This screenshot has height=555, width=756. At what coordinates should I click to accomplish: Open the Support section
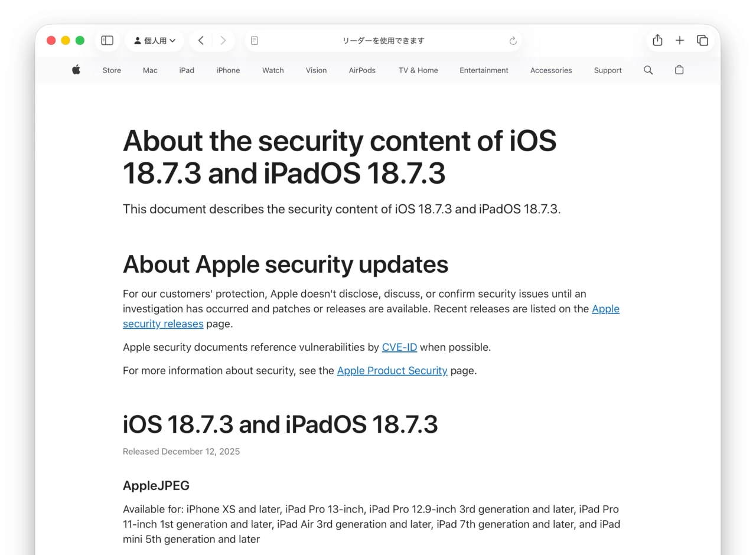pos(607,70)
